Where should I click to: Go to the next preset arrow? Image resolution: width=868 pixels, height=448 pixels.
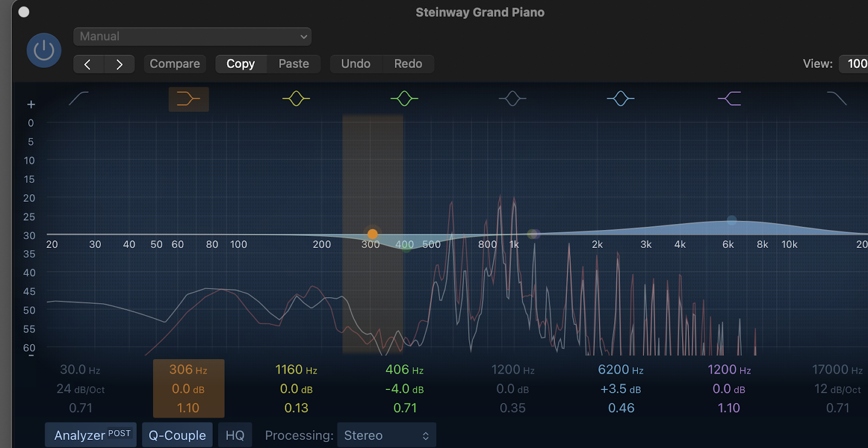[x=119, y=64]
